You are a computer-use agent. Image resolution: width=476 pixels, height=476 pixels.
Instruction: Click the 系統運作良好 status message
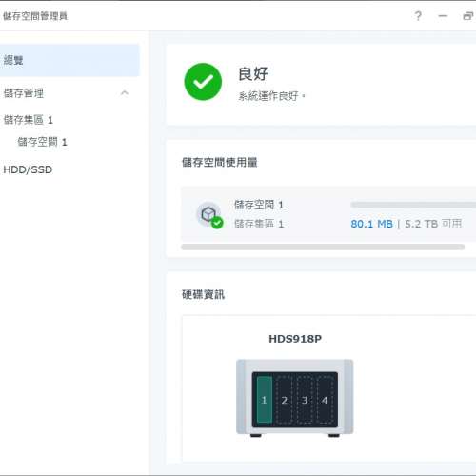coord(271,96)
